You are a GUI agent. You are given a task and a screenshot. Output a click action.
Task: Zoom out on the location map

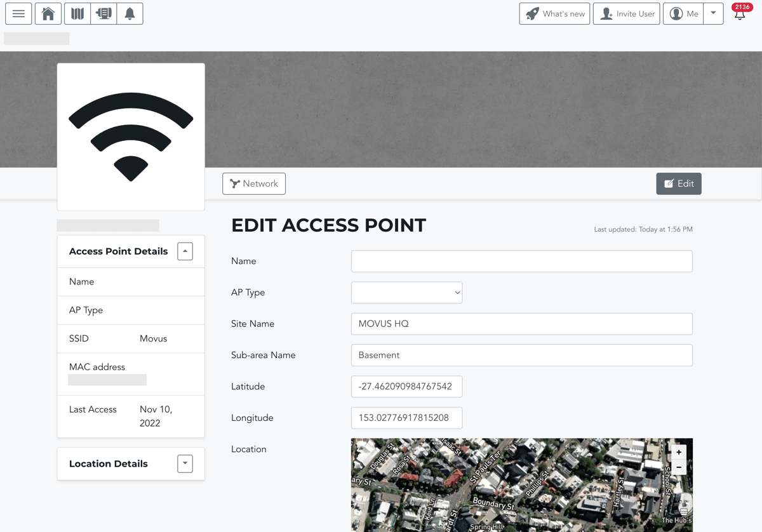pyautogui.click(x=678, y=467)
